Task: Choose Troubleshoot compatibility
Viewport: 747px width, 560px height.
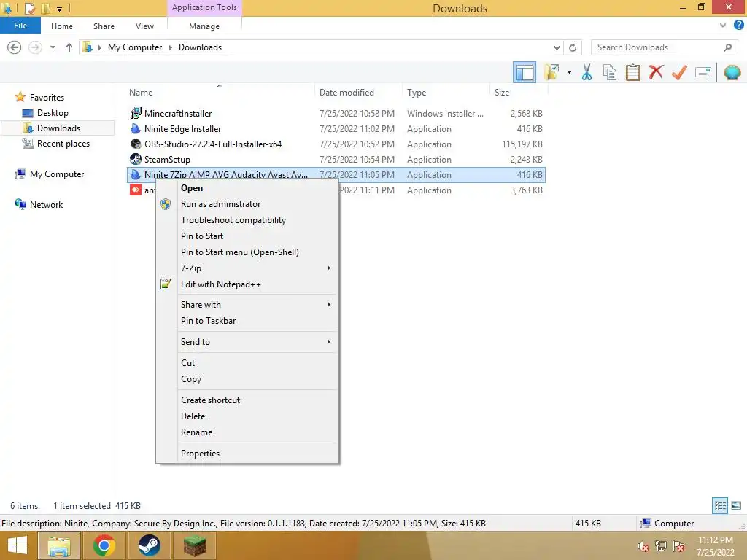Action: [x=247, y=220]
